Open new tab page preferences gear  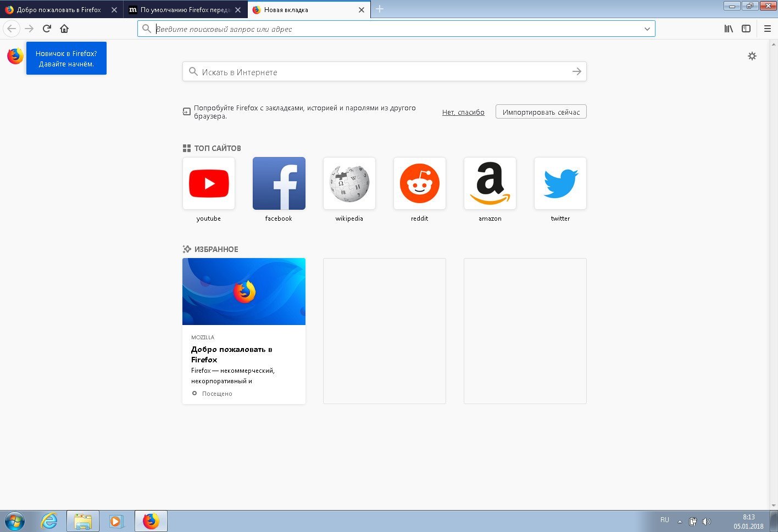(752, 55)
